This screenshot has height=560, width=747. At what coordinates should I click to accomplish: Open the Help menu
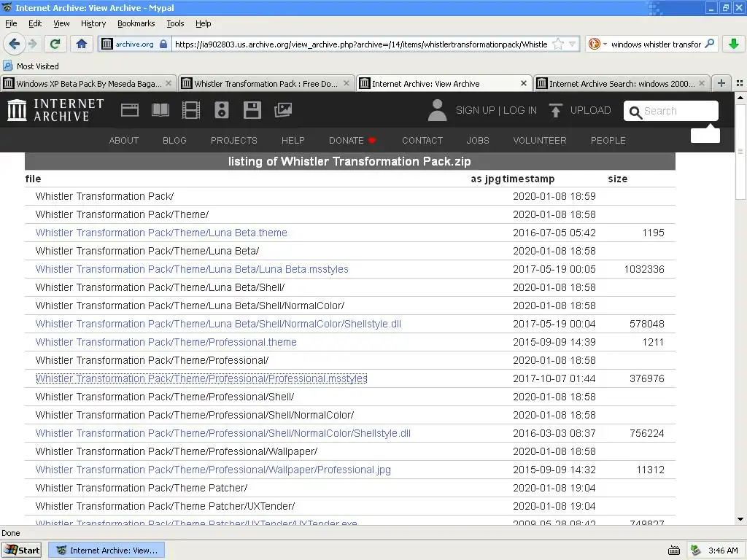coord(203,23)
